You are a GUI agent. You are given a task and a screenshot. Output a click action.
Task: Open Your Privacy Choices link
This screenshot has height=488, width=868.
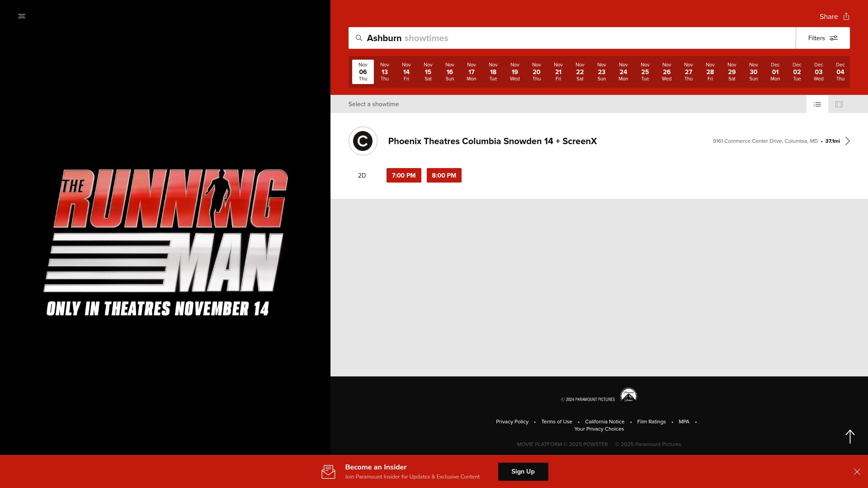[599, 429]
